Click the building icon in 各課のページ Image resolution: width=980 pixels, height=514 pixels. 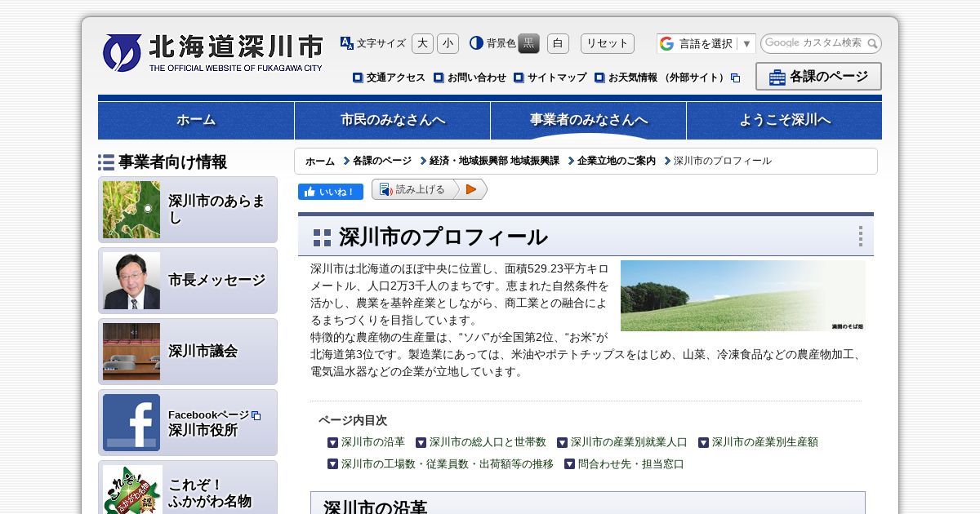tap(777, 78)
